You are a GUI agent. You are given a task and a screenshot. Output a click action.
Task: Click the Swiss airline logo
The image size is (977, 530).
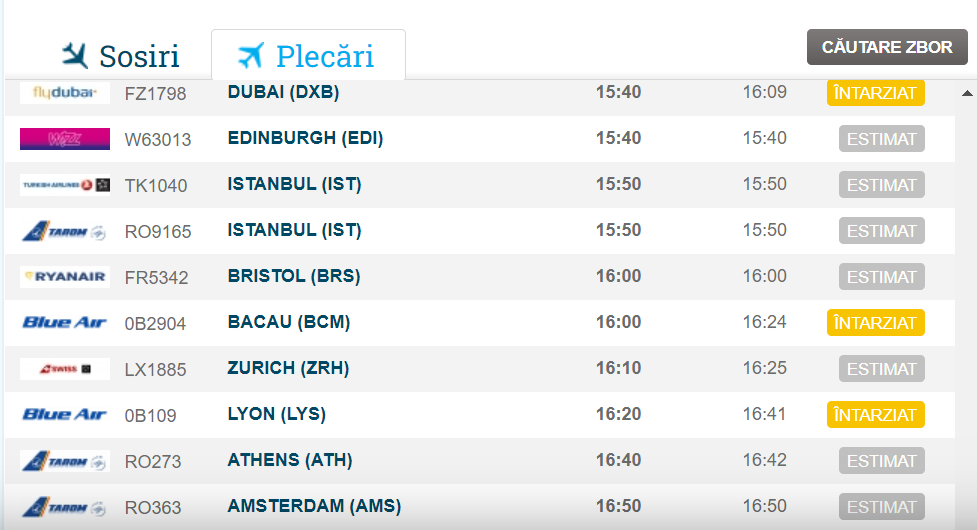[x=65, y=369]
